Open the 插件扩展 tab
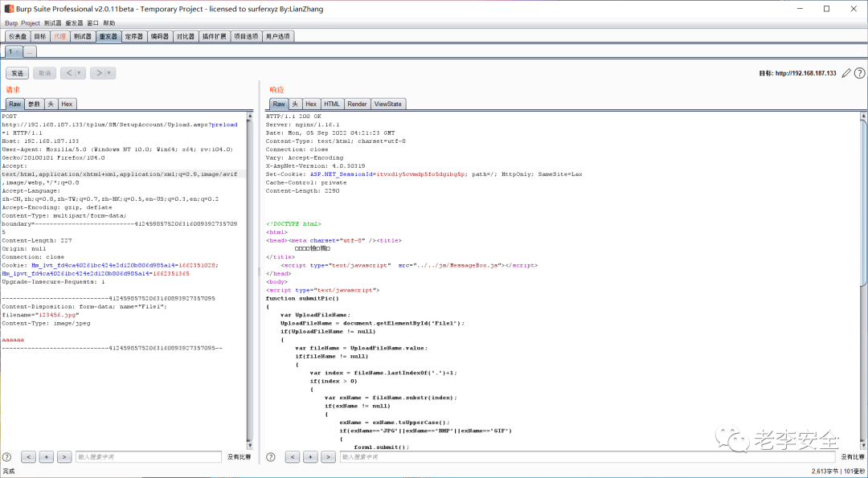 tap(215, 36)
